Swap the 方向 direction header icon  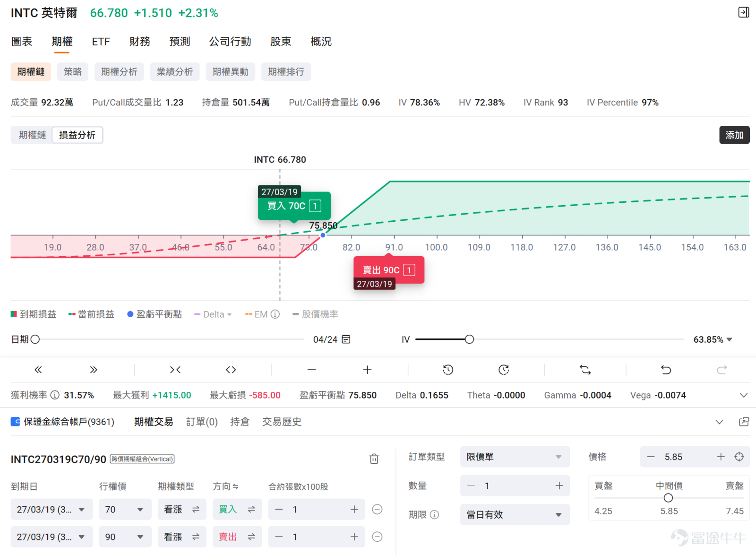[x=235, y=486]
